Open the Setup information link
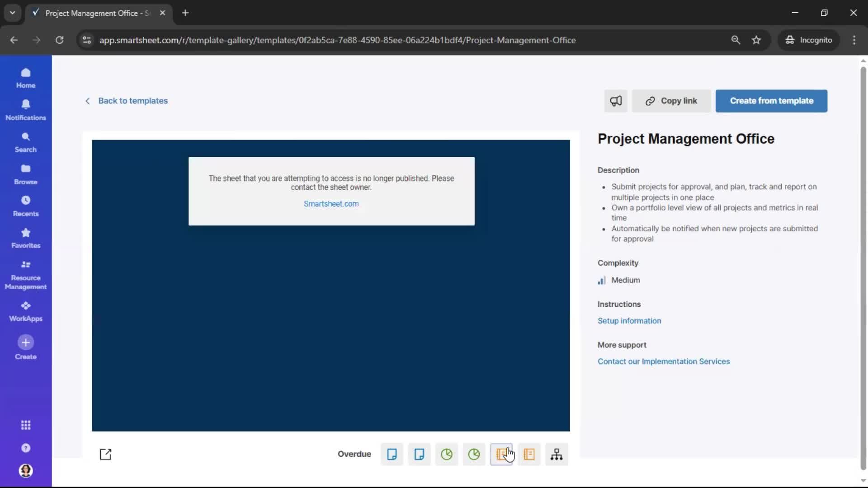Screen dimensions: 868x488 pos(629,321)
